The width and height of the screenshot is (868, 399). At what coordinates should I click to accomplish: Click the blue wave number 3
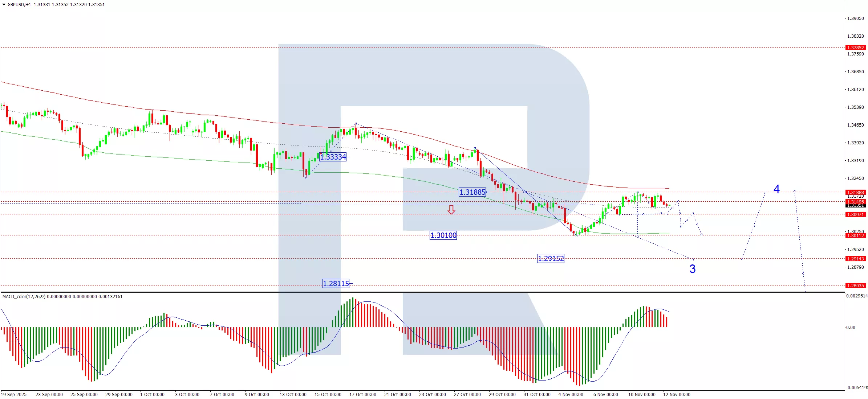(x=692, y=269)
